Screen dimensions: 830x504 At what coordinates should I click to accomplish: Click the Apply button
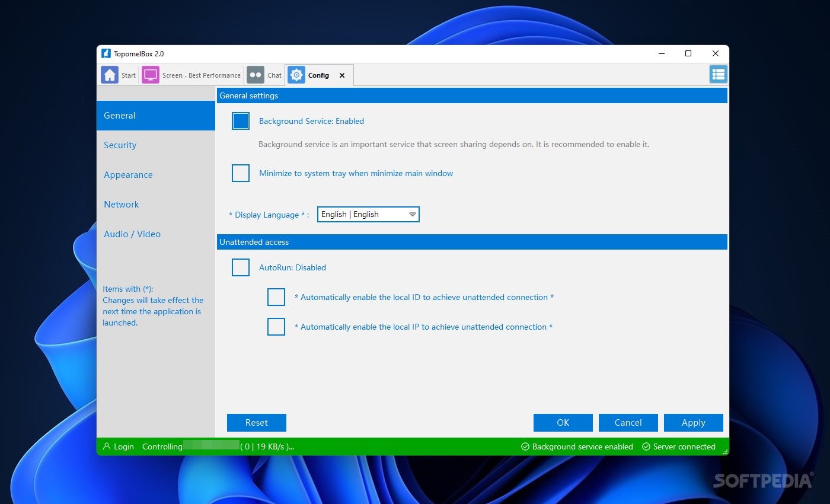[694, 423]
